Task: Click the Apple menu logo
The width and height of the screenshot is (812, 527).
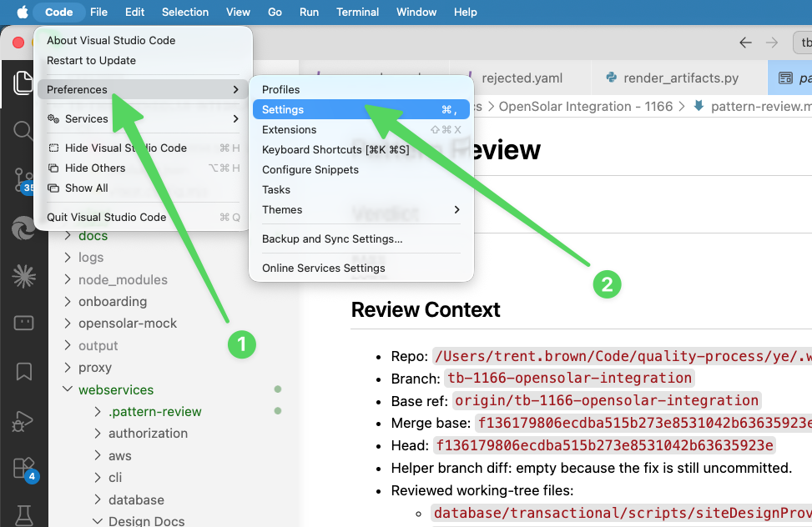Action: click(23, 12)
